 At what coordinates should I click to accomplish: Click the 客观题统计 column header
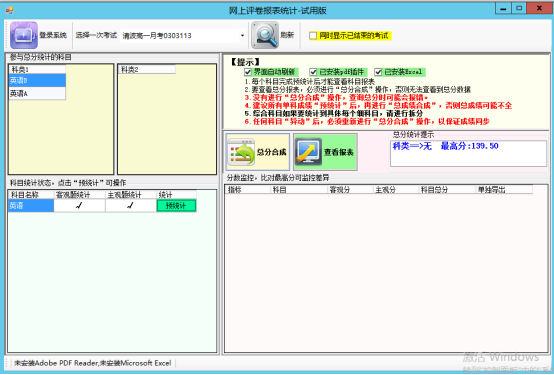(79, 195)
